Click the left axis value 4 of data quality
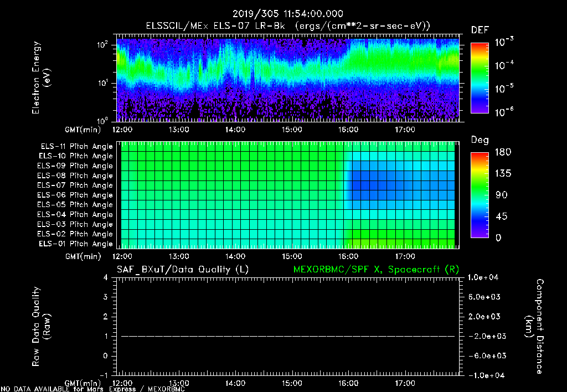Image resolution: width=567 pixels, height=392 pixels. [106, 277]
